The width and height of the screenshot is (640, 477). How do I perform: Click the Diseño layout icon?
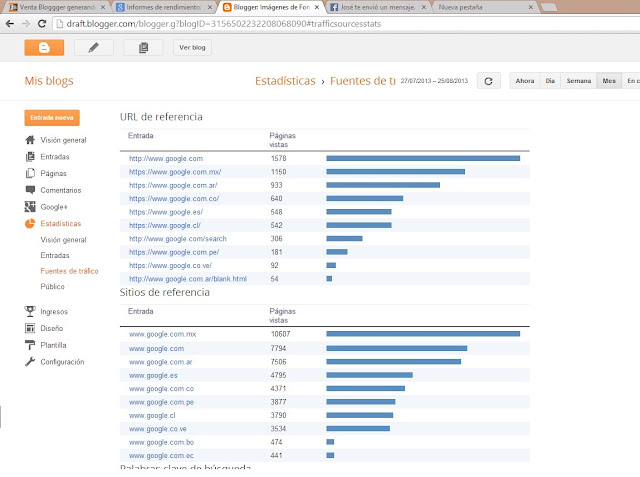click(30, 328)
